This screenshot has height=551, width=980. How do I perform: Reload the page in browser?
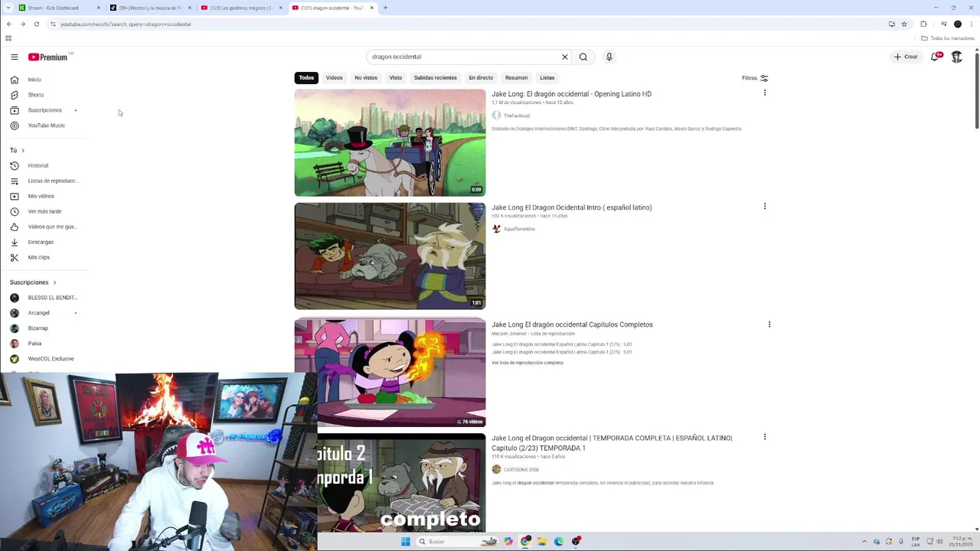click(36, 24)
